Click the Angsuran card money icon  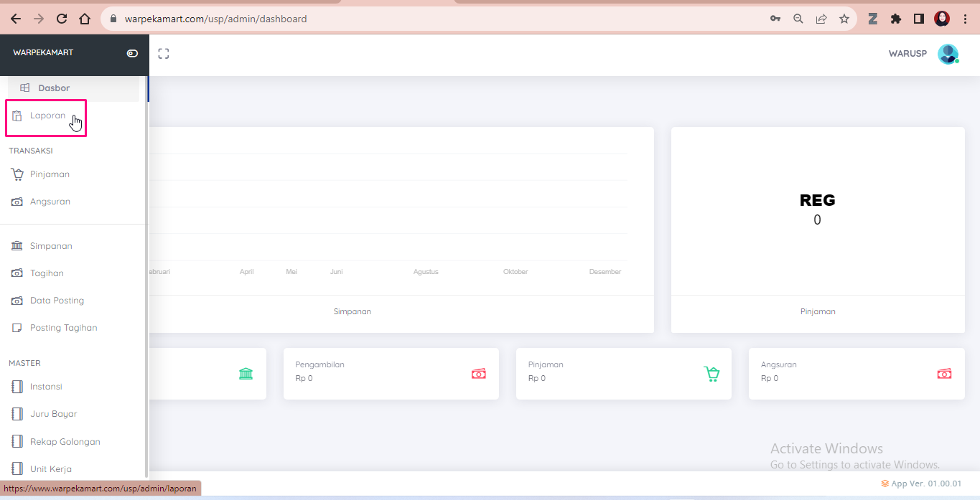click(944, 374)
